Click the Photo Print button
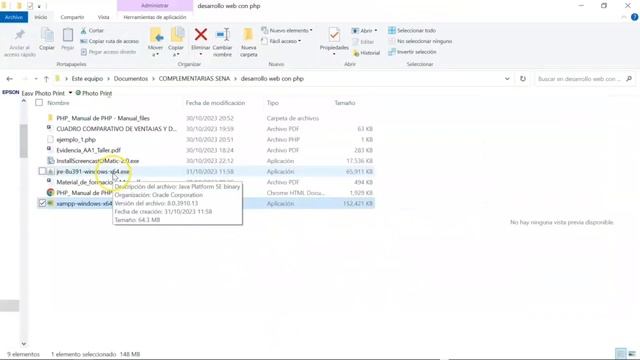 pyautogui.click(x=93, y=93)
